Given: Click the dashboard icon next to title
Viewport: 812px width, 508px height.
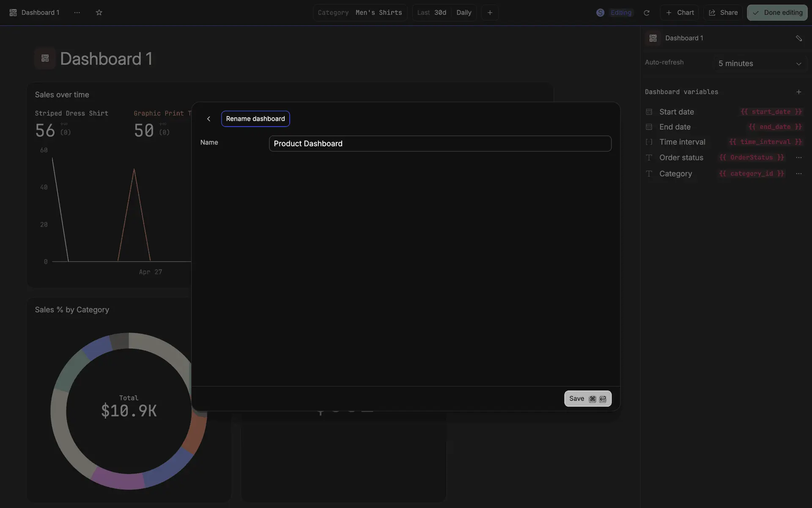Looking at the screenshot, I should 45,58.
